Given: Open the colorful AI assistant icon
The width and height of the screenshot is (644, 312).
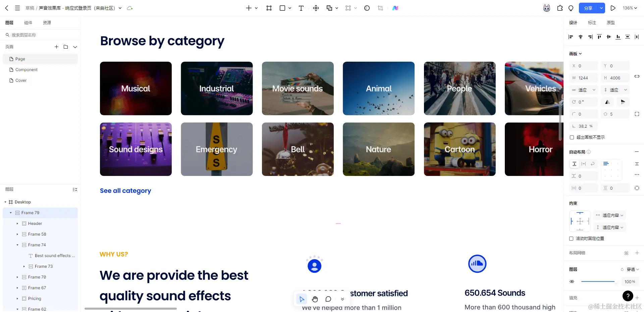Looking at the screenshot, I should point(395,8).
